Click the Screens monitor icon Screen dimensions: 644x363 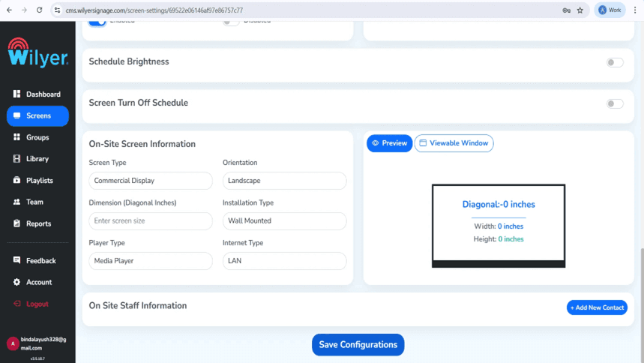16,116
